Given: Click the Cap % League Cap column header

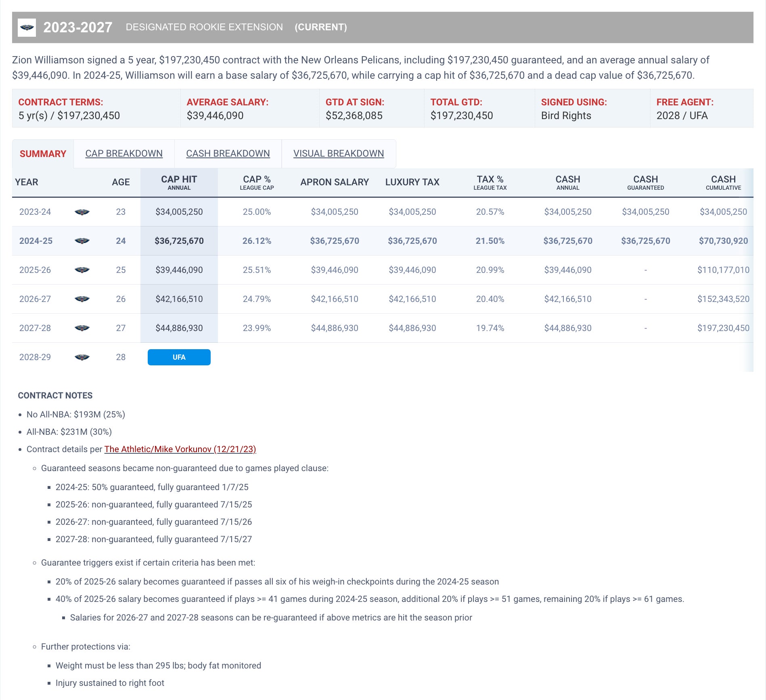Looking at the screenshot, I should point(257,182).
